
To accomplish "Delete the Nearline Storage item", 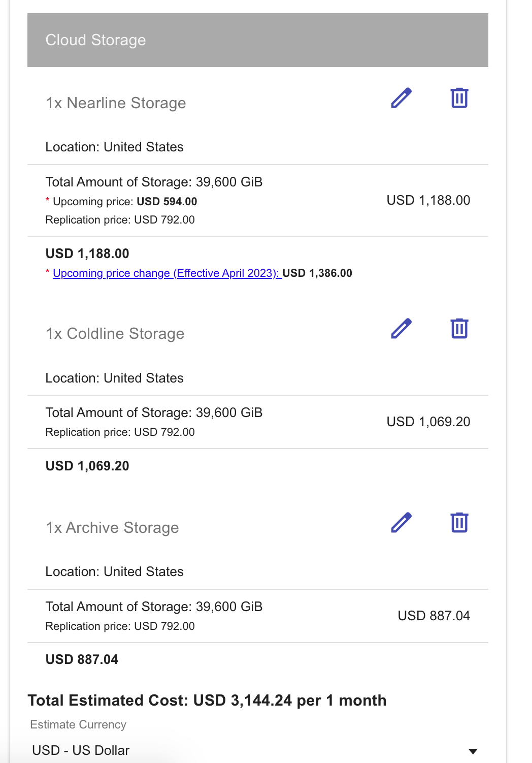I will [x=459, y=98].
